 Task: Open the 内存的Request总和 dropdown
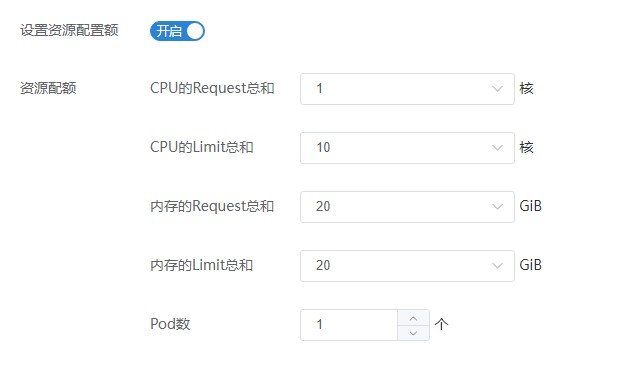point(407,207)
